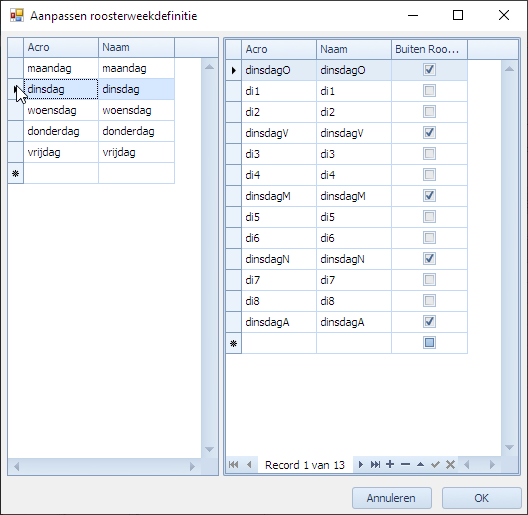Go to previous record in navigator

click(249, 465)
